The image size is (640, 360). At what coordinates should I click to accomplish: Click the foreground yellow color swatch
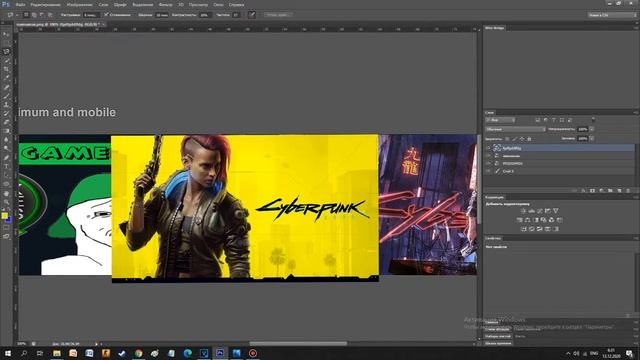click(4, 216)
